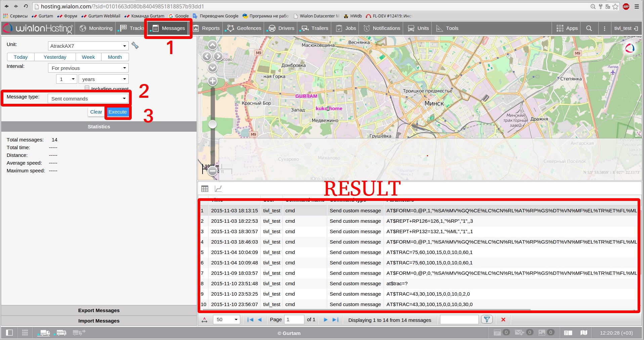The height and width of the screenshot is (340, 644).
Task: Toggle unit name display in bottom bar
Action: pyautogui.click(x=61, y=333)
